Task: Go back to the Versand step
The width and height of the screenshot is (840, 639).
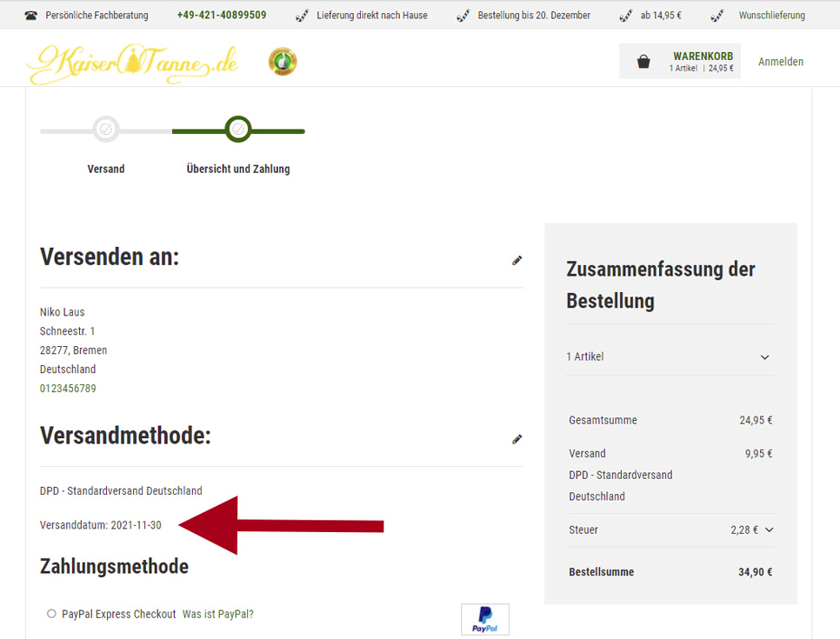Action: pos(106,169)
